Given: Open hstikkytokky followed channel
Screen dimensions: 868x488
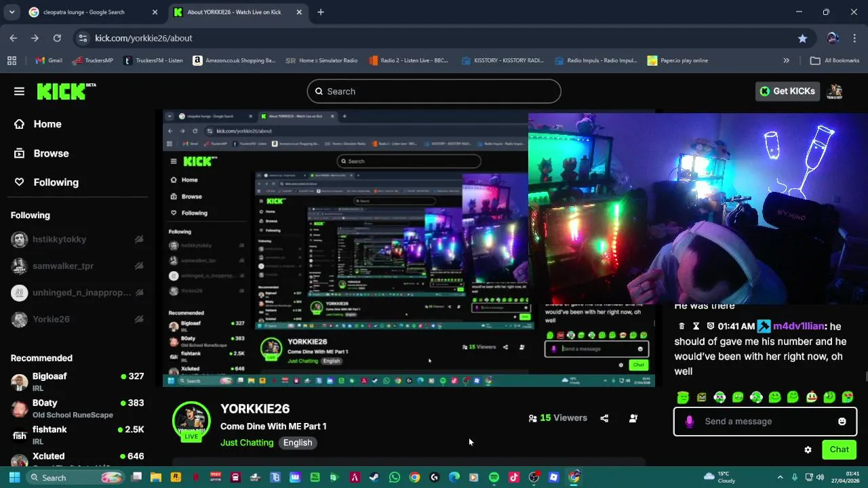Looking at the screenshot, I should 60,239.
